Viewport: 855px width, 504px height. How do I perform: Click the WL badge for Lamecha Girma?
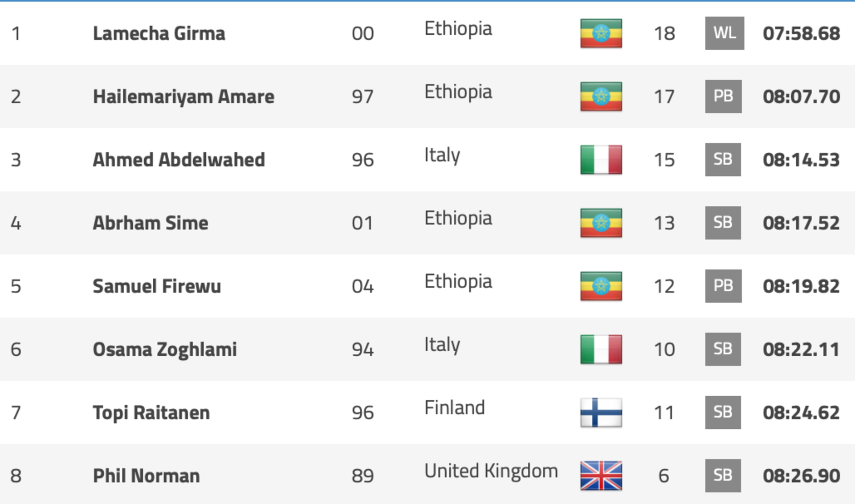click(x=725, y=33)
